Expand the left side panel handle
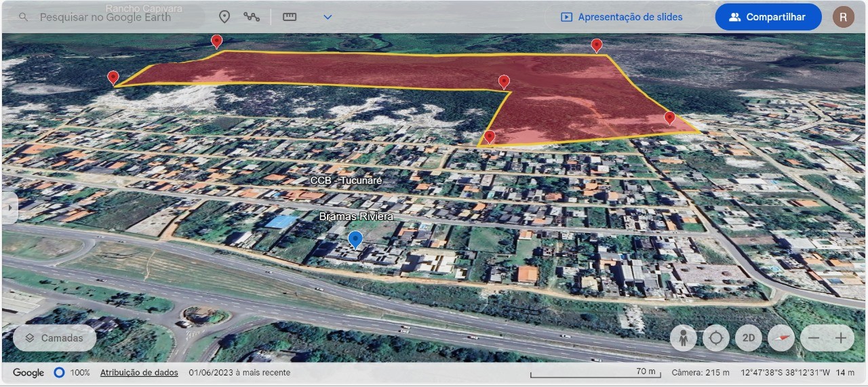 click(9, 208)
